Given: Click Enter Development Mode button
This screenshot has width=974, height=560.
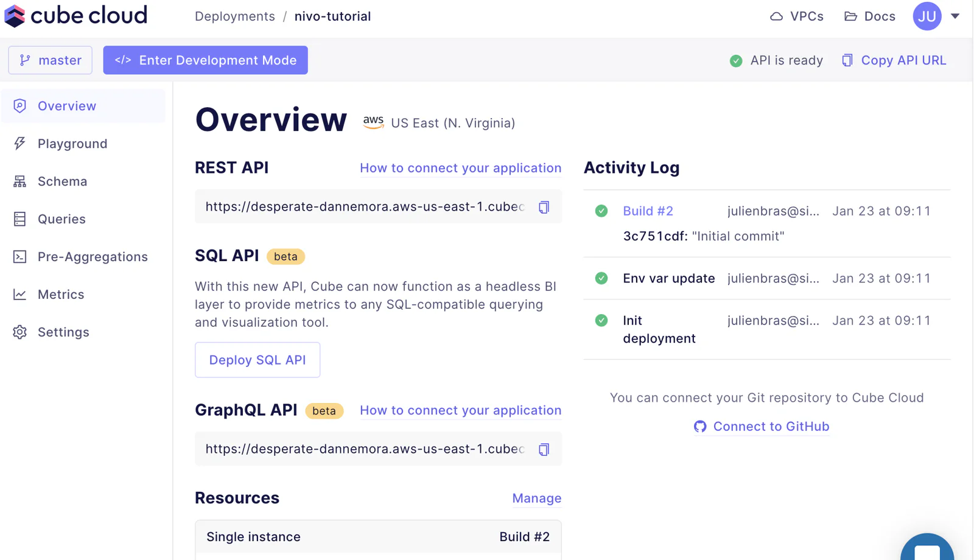Looking at the screenshot, I should point(205,60).
